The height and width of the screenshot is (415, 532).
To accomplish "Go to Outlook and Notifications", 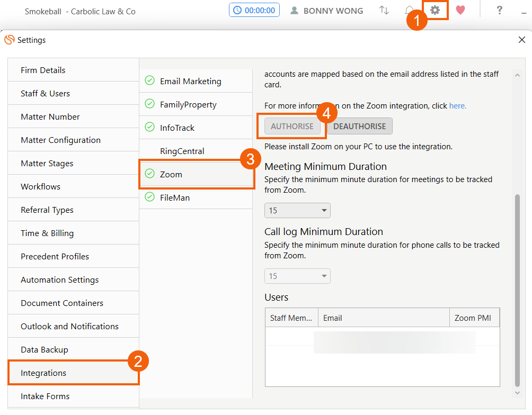I will [x=73, y=327].
